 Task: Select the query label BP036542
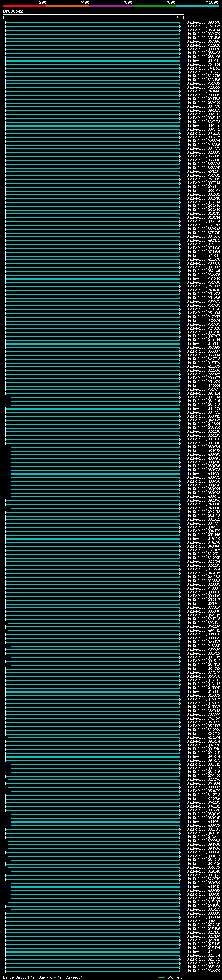coord(13,11)
